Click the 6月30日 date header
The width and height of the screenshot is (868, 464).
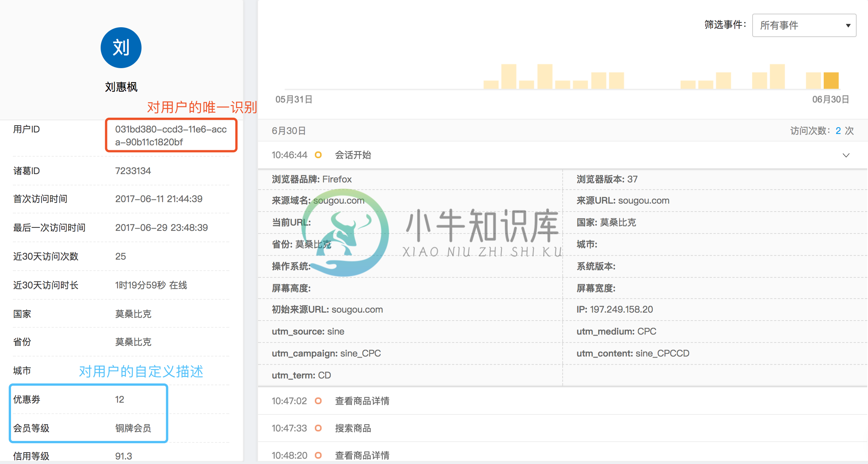pyautogui.click(x=289, y=131)
